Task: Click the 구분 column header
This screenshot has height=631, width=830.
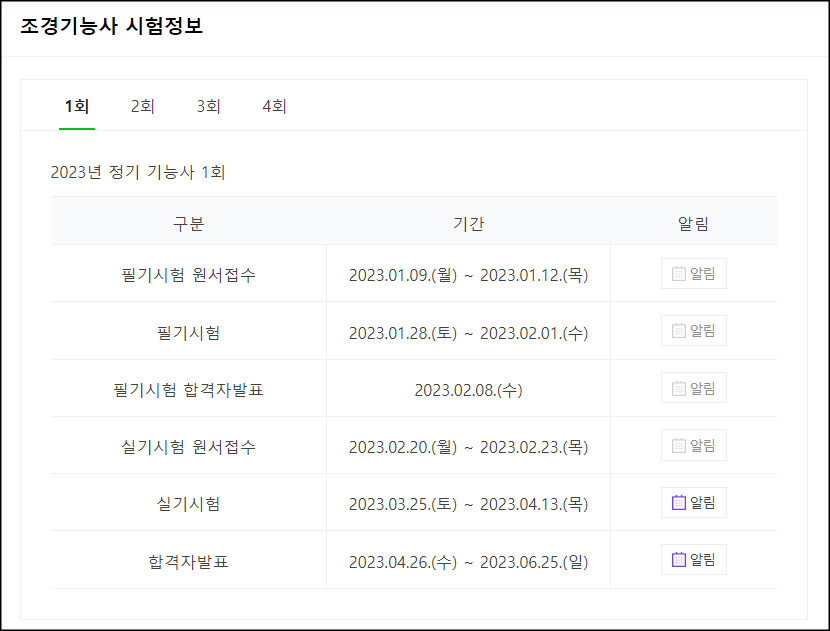Action: pos(188,223)
